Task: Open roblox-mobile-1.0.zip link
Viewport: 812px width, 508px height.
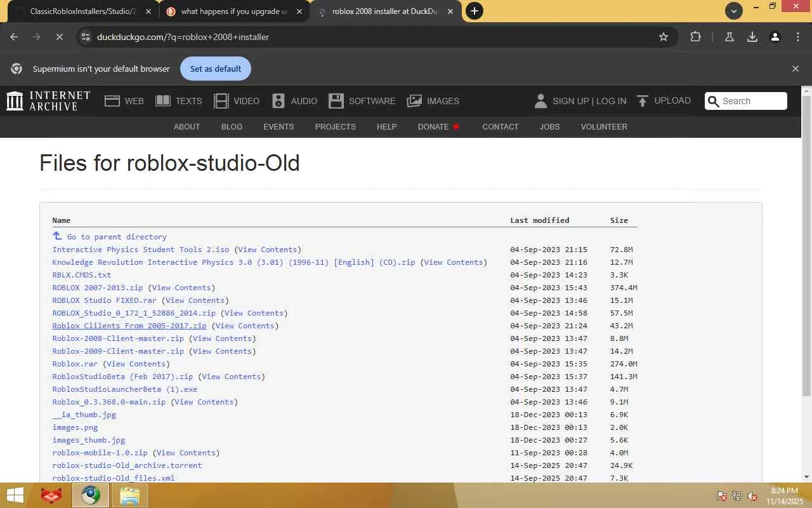Action: pos(100,453)
